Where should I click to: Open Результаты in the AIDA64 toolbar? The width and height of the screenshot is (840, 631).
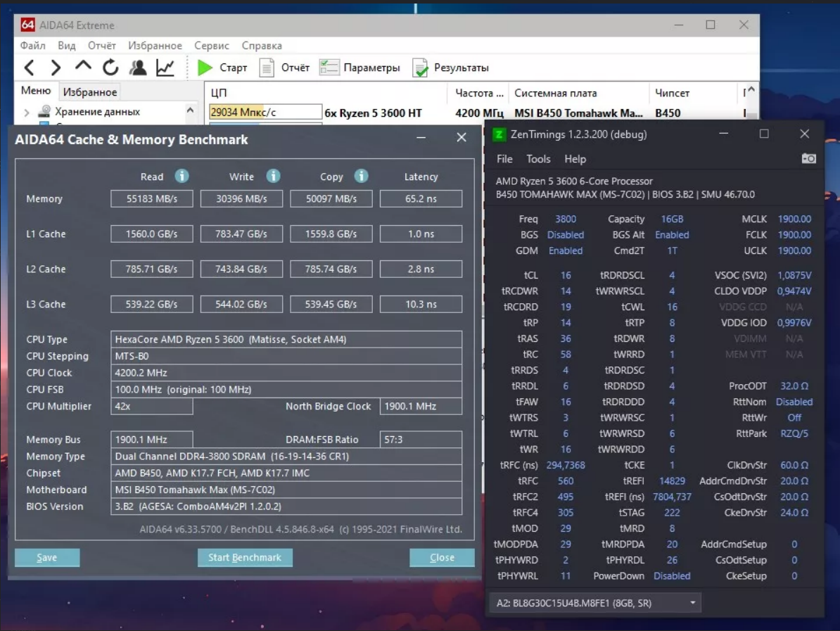pos(450,68)
